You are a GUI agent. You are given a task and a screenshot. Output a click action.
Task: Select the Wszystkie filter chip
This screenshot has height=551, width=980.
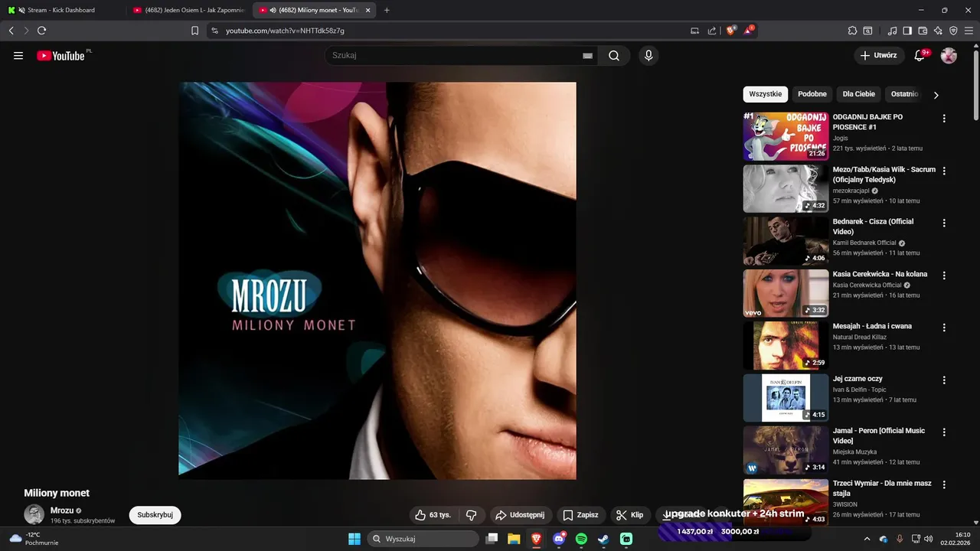[x=766, y=94]
